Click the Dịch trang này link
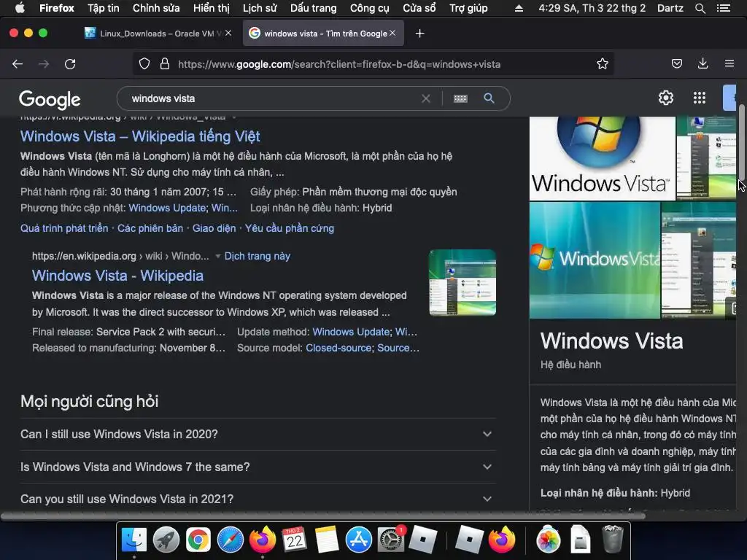Viewport: 747px width, 560px height. tap(258, 256)
